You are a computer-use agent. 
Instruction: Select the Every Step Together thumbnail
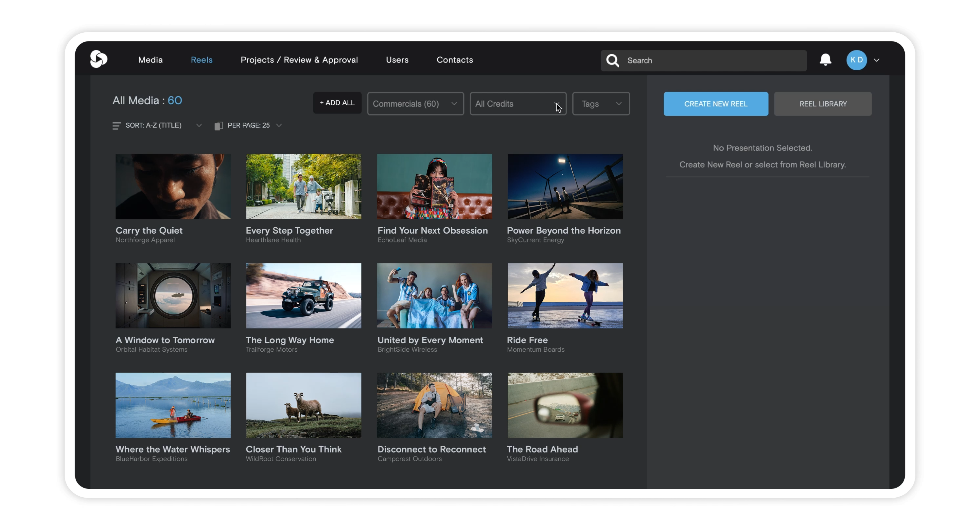(x=304, y=187)
